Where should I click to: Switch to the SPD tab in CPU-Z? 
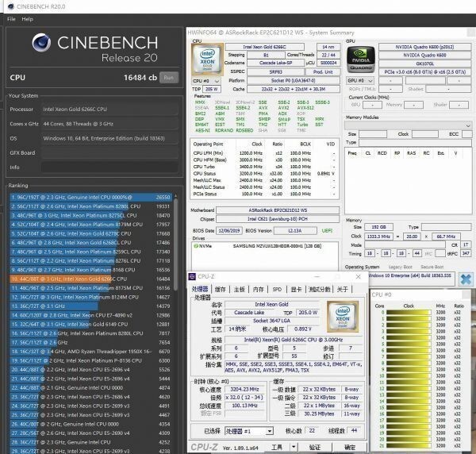tap(277, 290)
